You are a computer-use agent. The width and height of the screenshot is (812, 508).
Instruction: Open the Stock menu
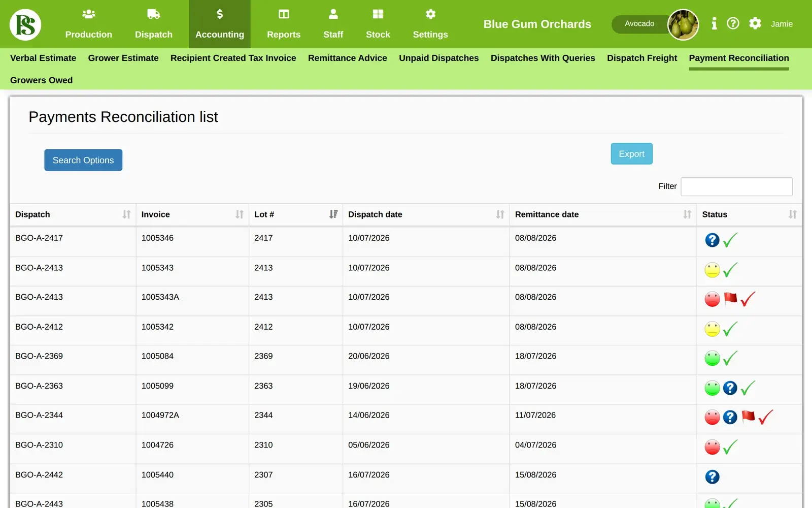coord(378,24)
